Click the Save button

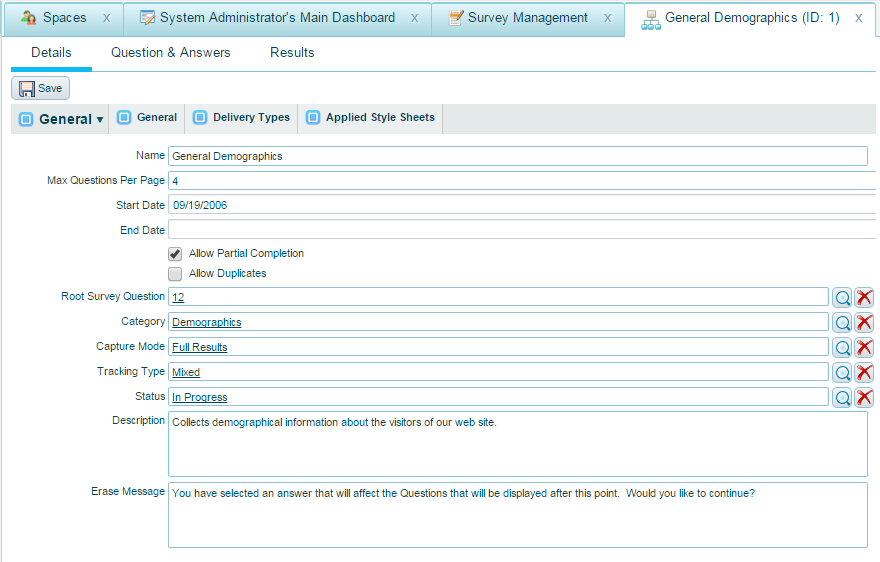coord(40,89)
